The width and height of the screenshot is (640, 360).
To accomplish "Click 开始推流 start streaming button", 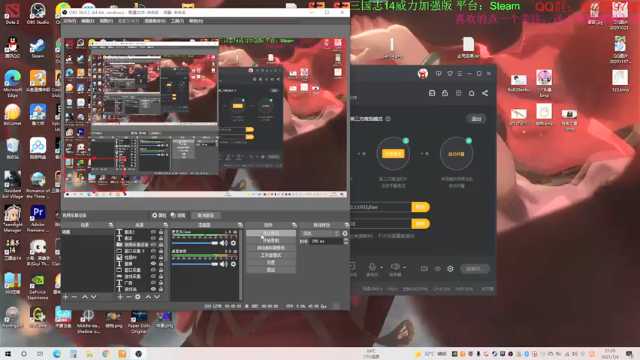I will coord(271,233).
